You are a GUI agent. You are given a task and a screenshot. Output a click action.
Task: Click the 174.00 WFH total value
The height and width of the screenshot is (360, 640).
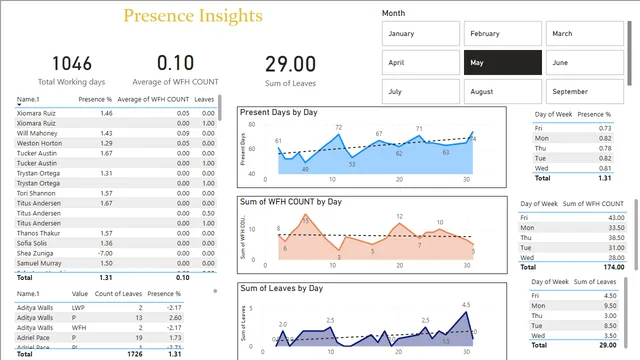coord(614,267)
